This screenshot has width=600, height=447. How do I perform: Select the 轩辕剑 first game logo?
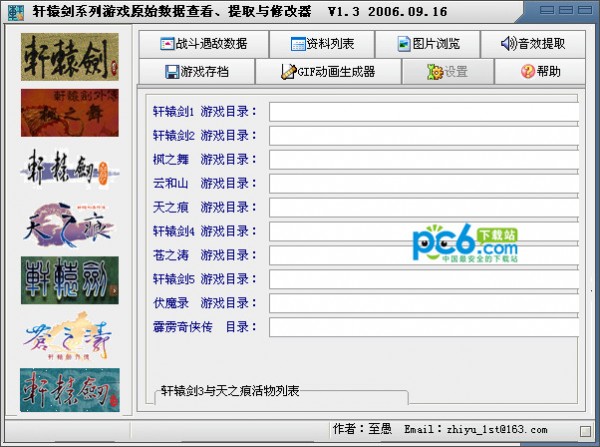[70, 57]
